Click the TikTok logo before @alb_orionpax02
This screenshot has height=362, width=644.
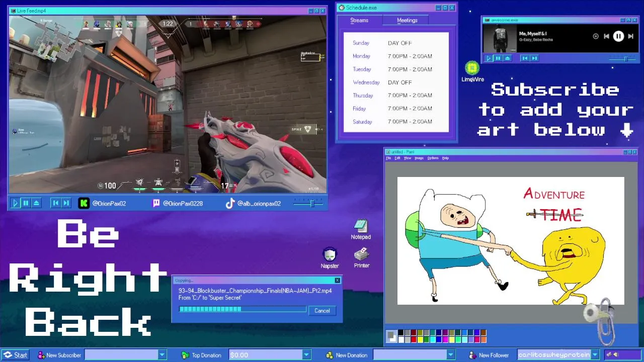click(230, 203)
